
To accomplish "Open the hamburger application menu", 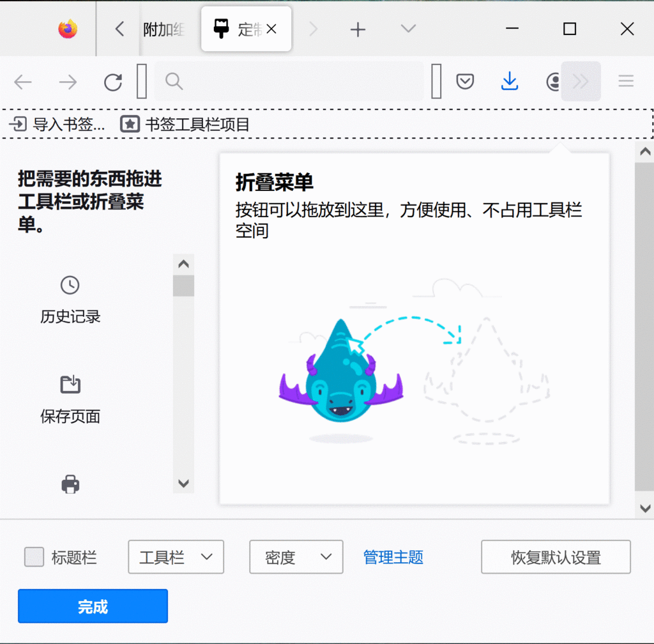I will coord(625,81).
